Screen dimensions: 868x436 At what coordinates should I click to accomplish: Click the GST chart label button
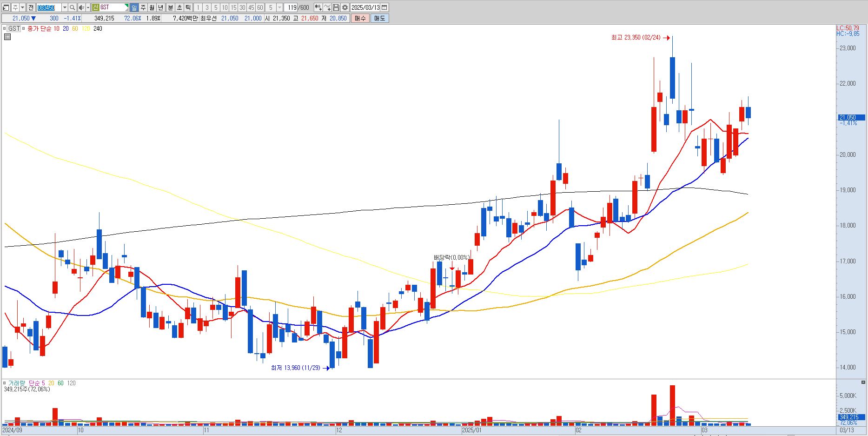pyautogui.click(x=14, y=28)
